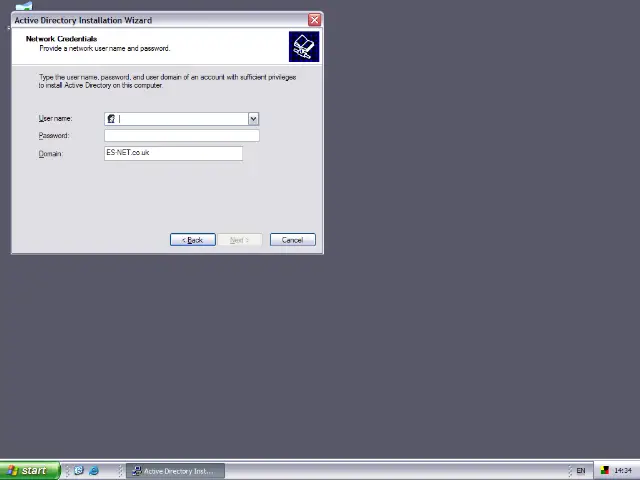This screenshot has height=480, width=640.
Task: Open the Windows Start menu
Action: [x=27, y=471]
